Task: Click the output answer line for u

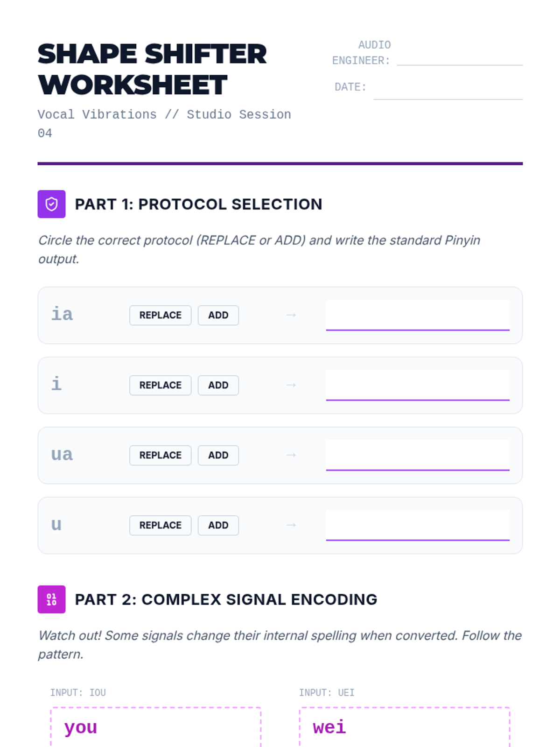Action: pos(417,525)
